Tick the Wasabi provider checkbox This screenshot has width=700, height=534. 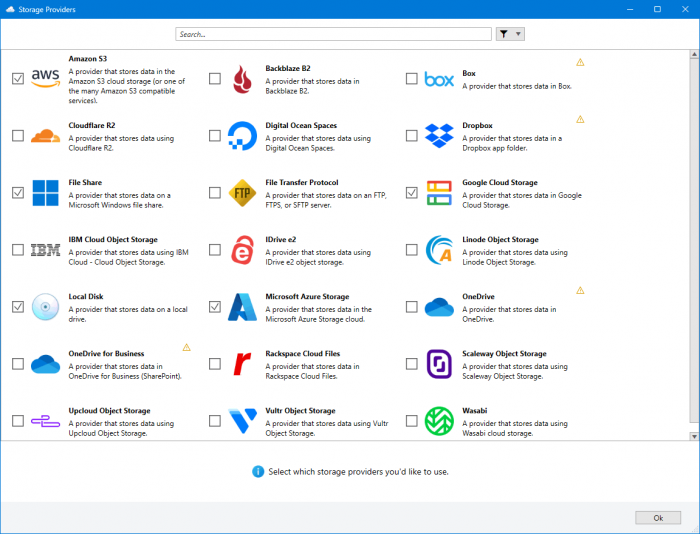[412, 420]
